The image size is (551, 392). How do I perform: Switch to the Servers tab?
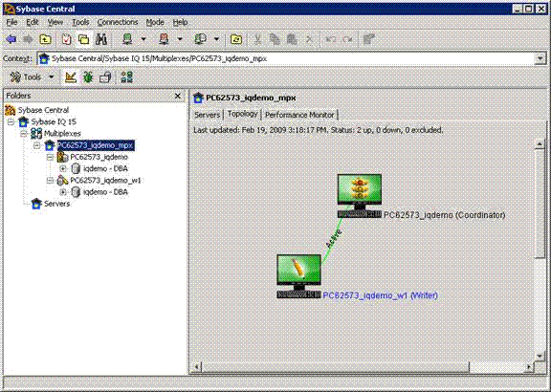click(207, 115)
